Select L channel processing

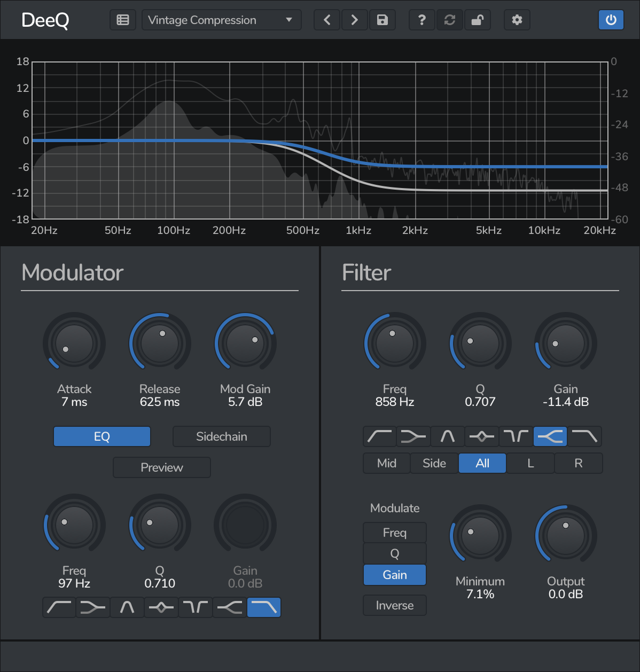(530, 463)
